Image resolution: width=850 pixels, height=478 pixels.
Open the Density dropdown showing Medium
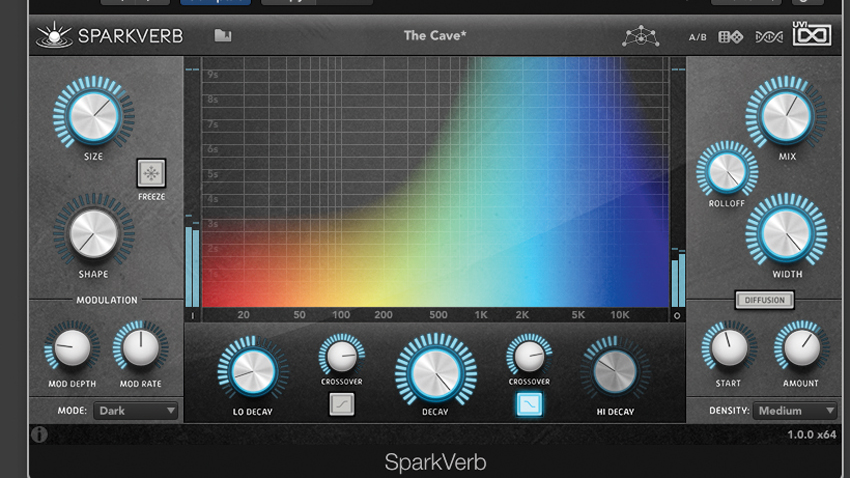click(x=794, y=411)
